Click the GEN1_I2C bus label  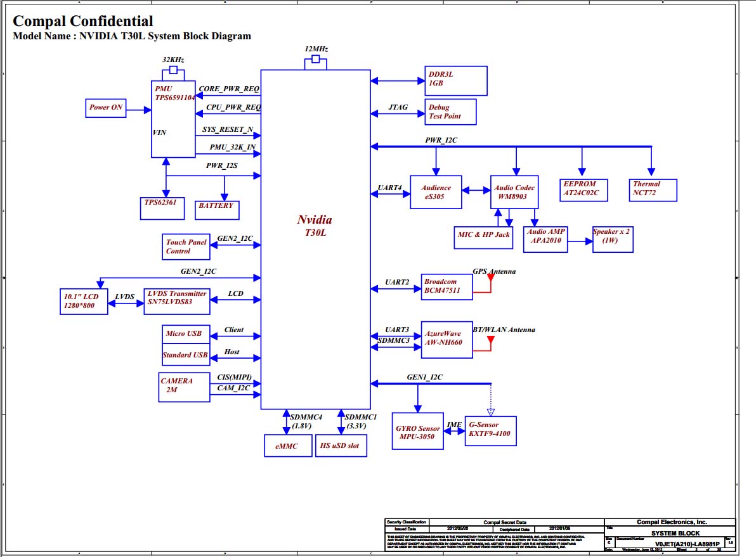click(424, 377)
